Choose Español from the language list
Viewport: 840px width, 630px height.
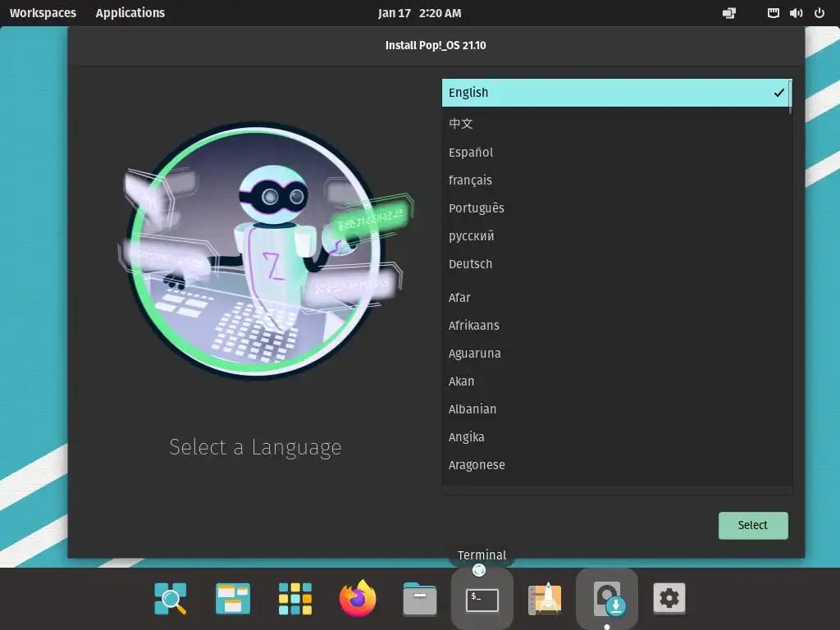tap(615, 152)
